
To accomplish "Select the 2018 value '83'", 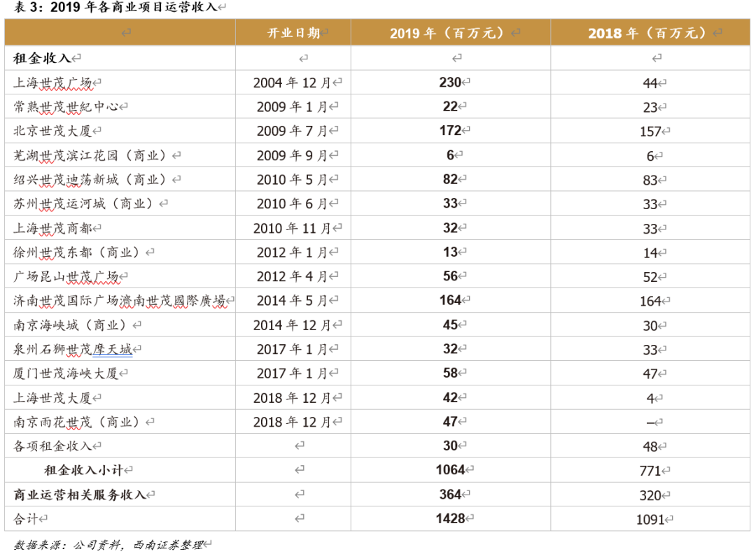I will (650, 180).
